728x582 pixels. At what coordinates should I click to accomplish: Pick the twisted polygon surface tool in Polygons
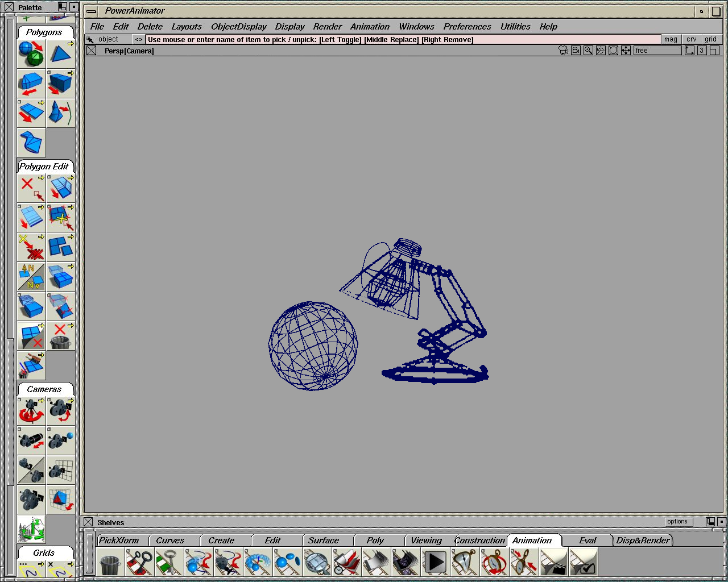31,143
